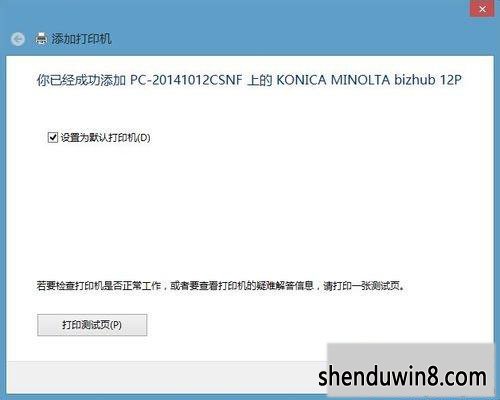
Task: Click 若要检查打印机是否正常工作 hint text
Action: 99,286
